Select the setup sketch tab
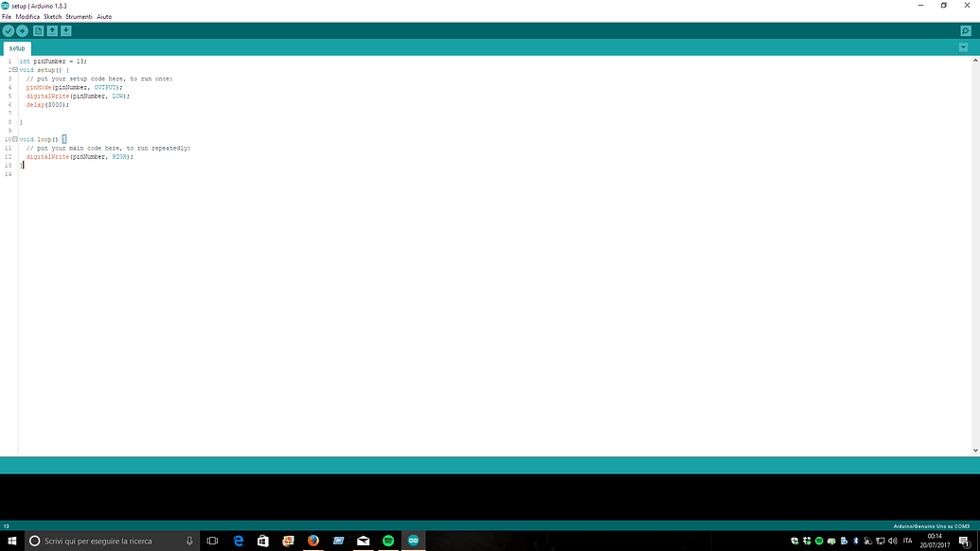 (16, 47)
